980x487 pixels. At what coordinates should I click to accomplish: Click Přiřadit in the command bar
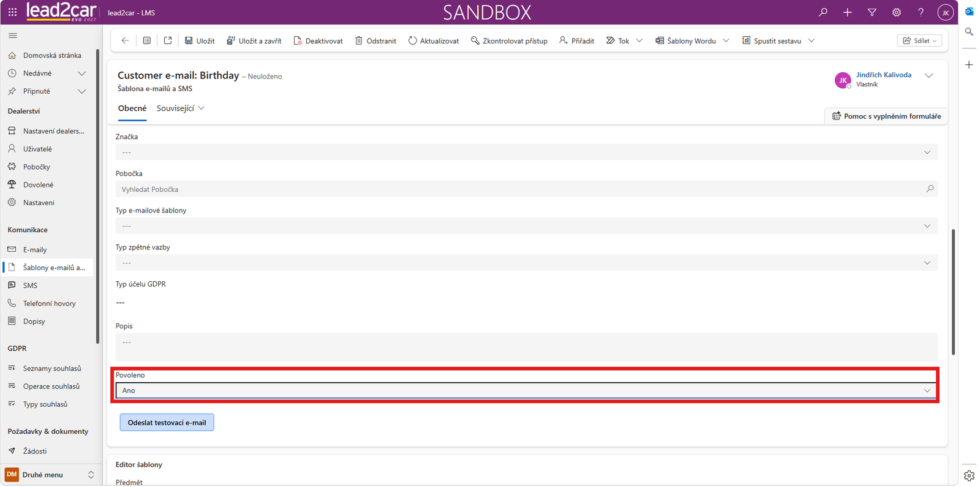[x=577, y=41]
